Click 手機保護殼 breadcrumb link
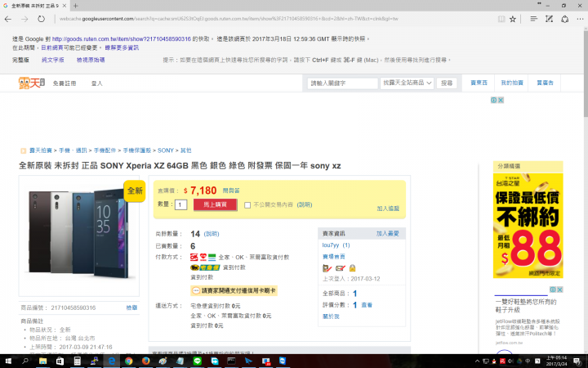Viewport: 588px width, 368px height. (137, 150)
